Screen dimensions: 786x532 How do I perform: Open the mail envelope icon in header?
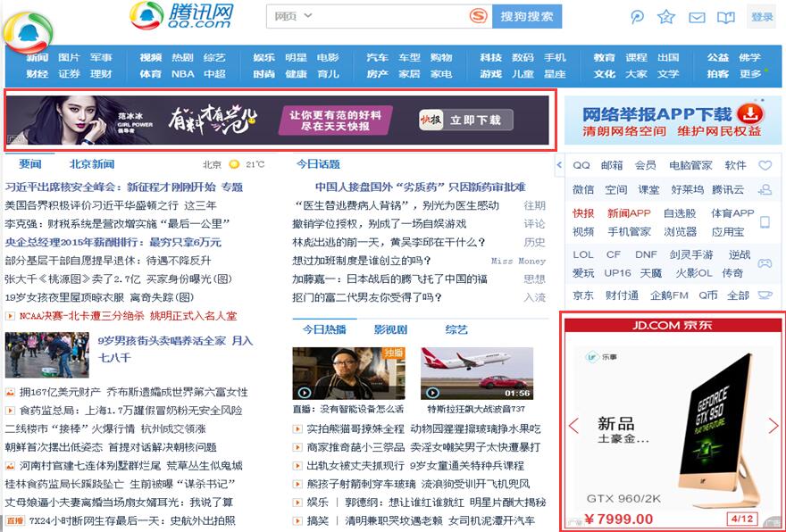697,18
